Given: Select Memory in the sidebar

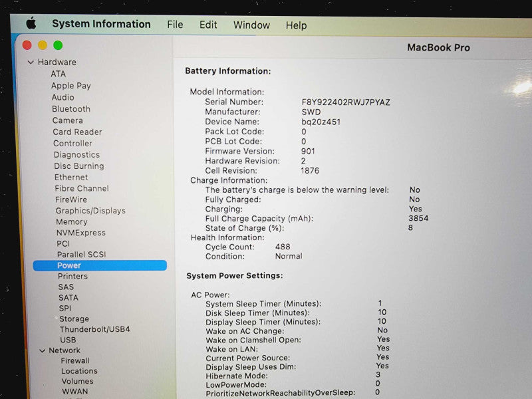Looking at the screenshot, I should 72,222.
